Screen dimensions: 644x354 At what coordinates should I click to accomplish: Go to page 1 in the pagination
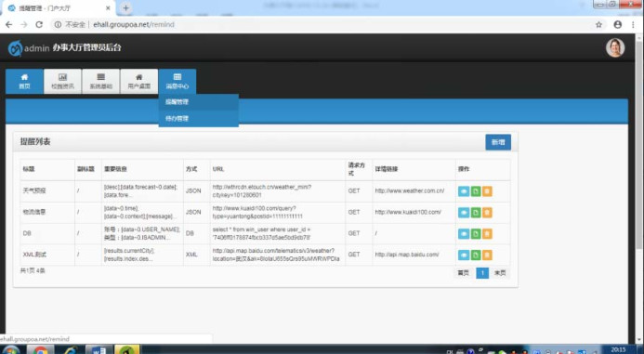[x=482, y=273]
